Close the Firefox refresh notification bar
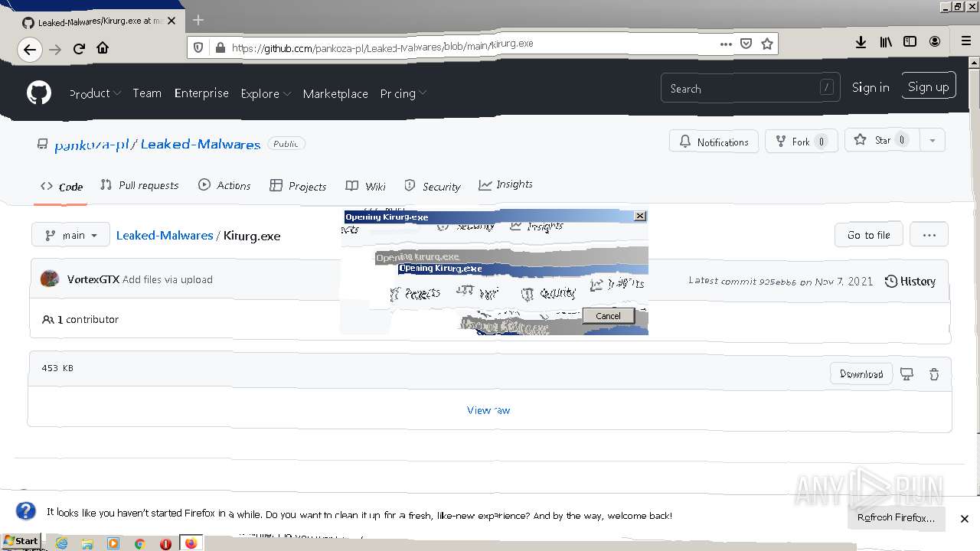Screen dimensions: 980x551 pos(965,519)
